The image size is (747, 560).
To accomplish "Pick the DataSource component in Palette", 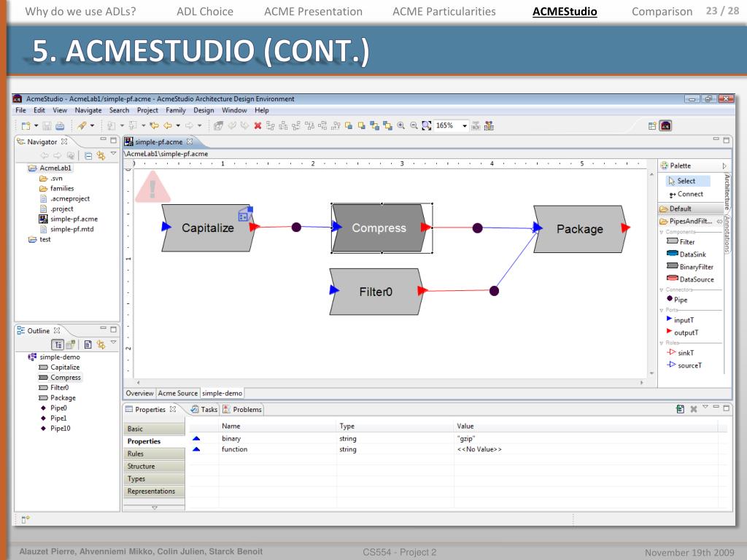I will tap(690, 279).
